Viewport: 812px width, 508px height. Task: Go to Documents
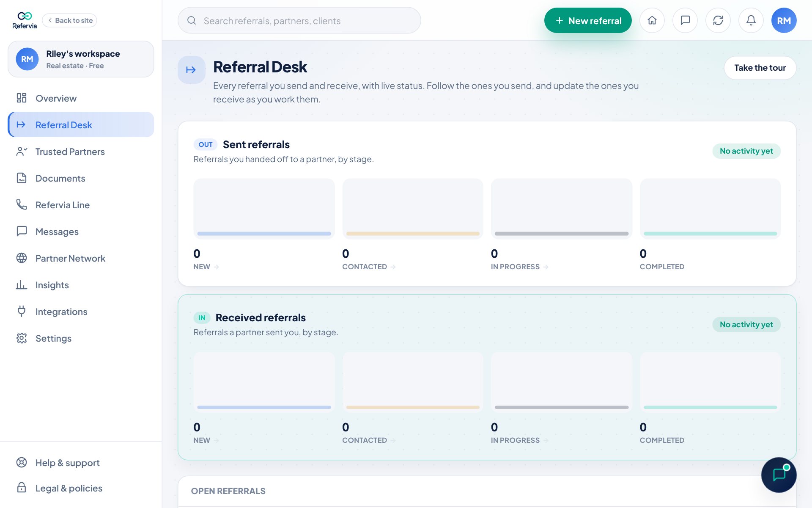pos(81,178)
